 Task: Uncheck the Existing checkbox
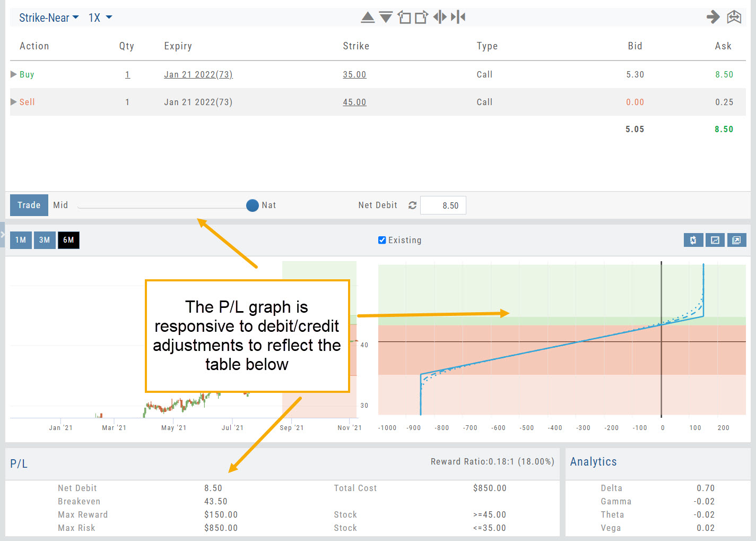click(382, 240)
